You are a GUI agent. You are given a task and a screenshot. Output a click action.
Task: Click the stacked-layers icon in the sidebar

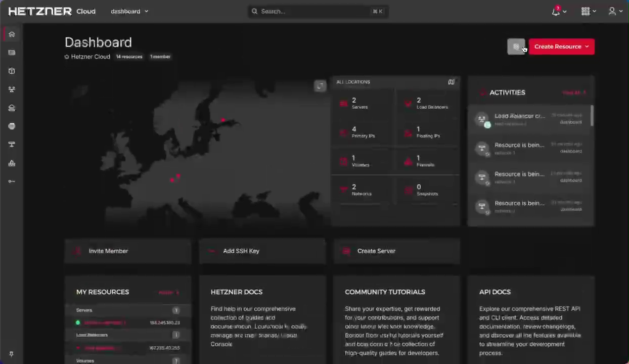(x=12, y=108)
